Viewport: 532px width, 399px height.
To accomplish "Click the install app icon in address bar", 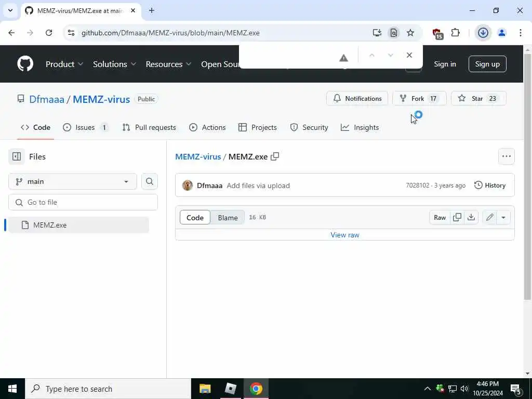I will [x=377, y=33].
